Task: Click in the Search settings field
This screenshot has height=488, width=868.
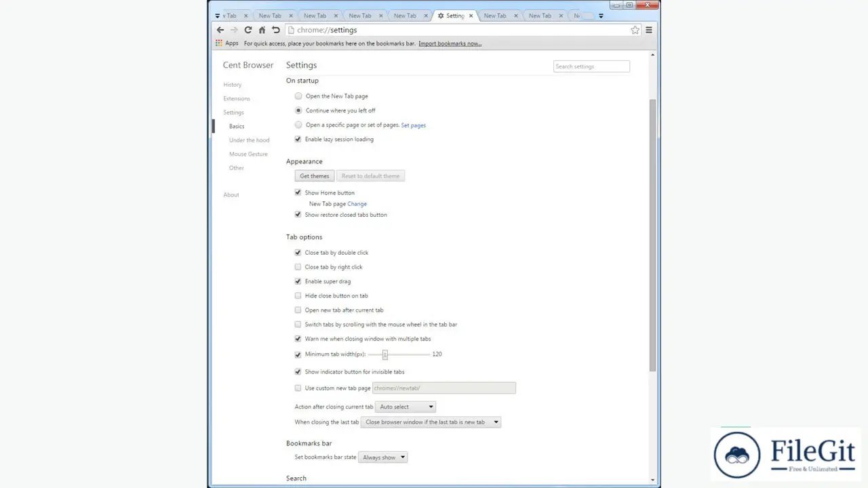Action: click(591, 66)
